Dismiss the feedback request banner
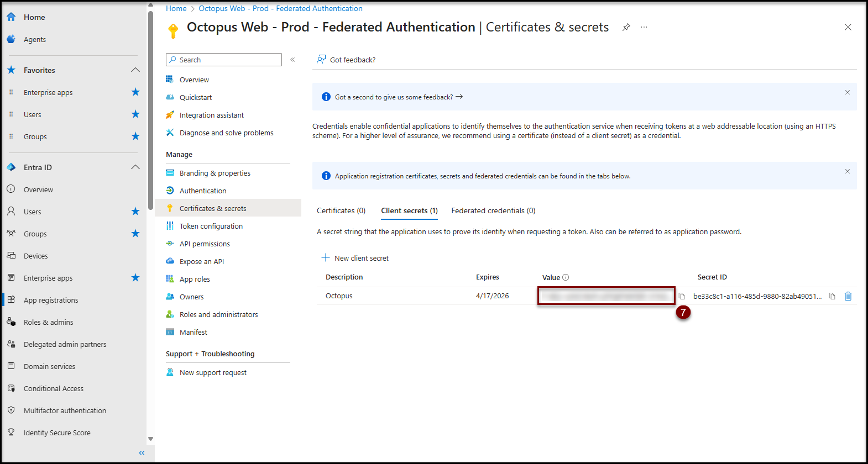The width and height of the screenshot is (868, 464). pos(847,92)
